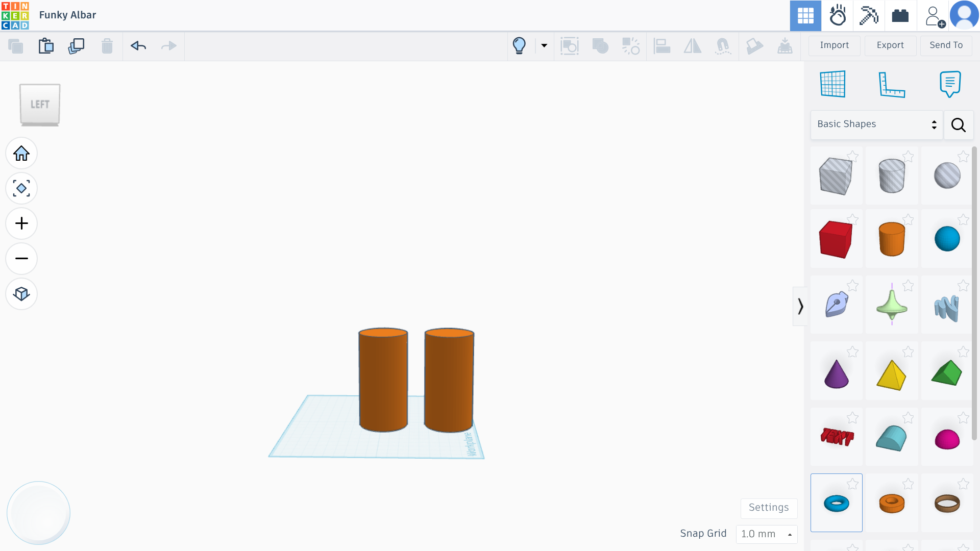Zoom in with the plus button
The image size is (980, 551).
coord(21,223)
